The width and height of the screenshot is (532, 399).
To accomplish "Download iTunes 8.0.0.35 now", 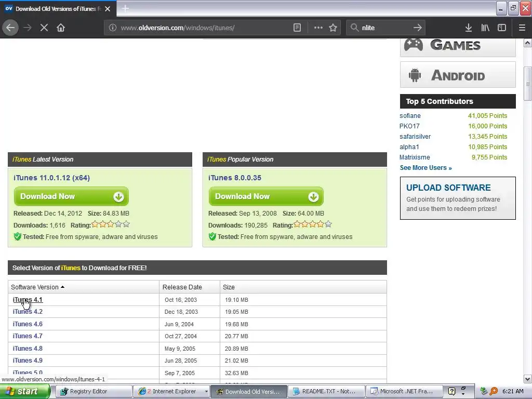I will [x=266, y=196].
